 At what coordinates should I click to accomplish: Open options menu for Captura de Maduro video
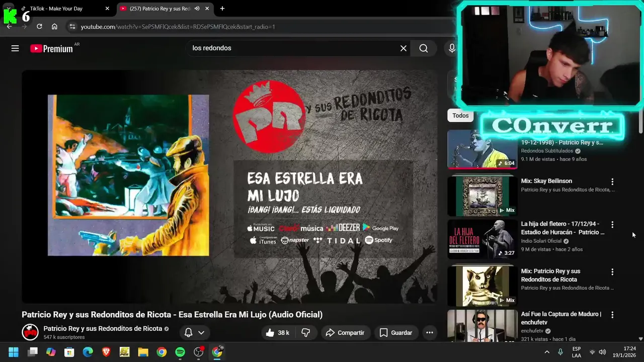pos(612,315)
